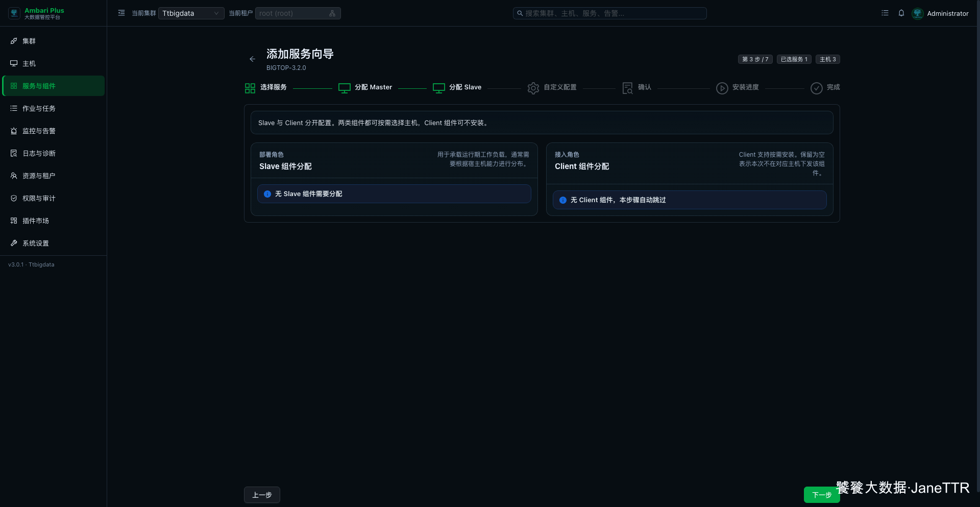The height and width of the screenshot is (507, 980).
Task: Open 主机 in the sidebar
Action: (x=54, y=63)
